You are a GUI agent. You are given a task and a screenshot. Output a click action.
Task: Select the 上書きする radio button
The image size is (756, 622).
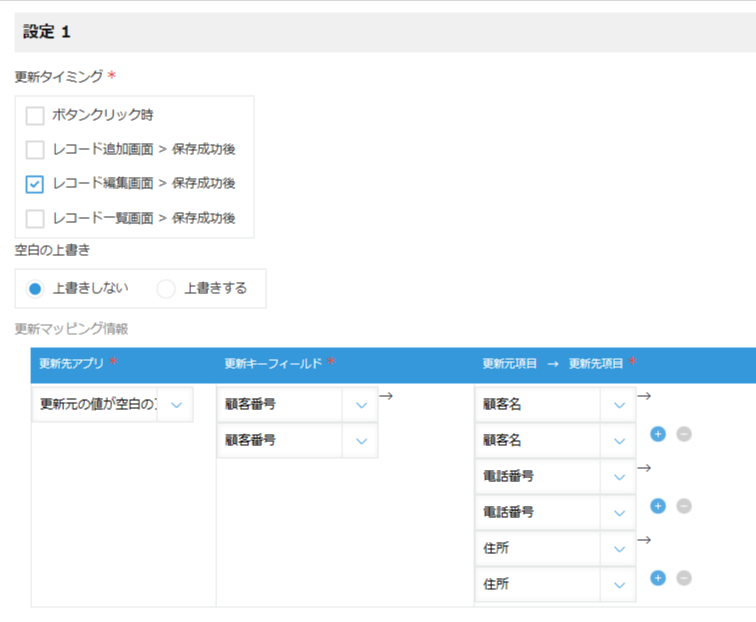(x=166, y=289)
